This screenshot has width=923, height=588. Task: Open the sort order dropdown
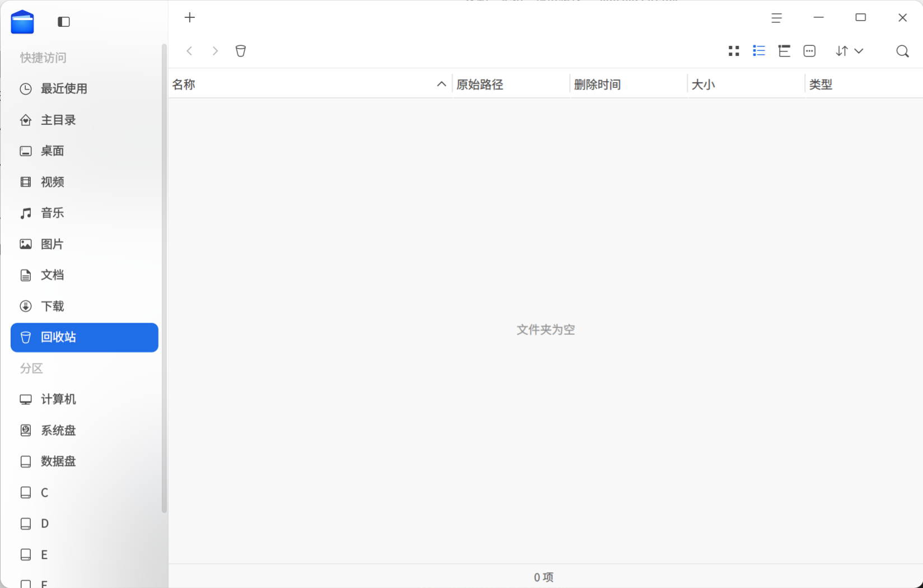point(849,51)
